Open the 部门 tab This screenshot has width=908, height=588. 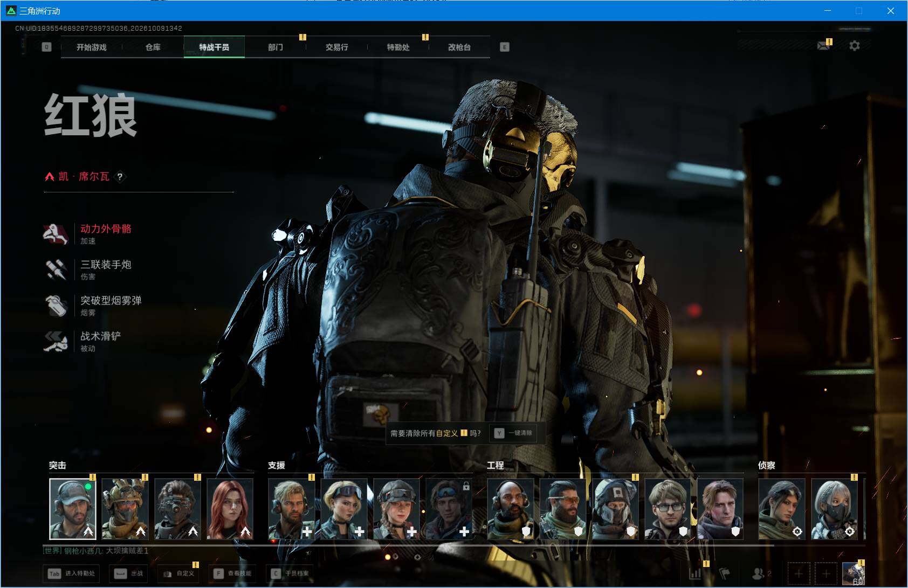pos(276,47)
